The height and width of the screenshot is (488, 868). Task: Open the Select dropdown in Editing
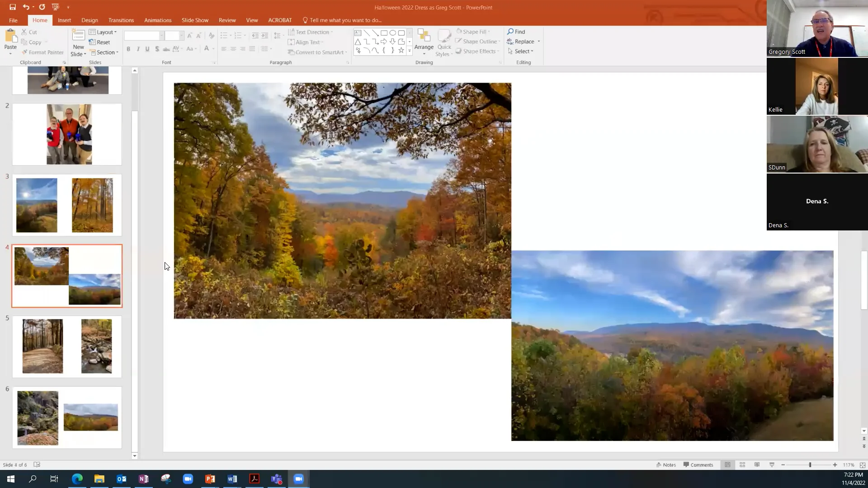520,51
